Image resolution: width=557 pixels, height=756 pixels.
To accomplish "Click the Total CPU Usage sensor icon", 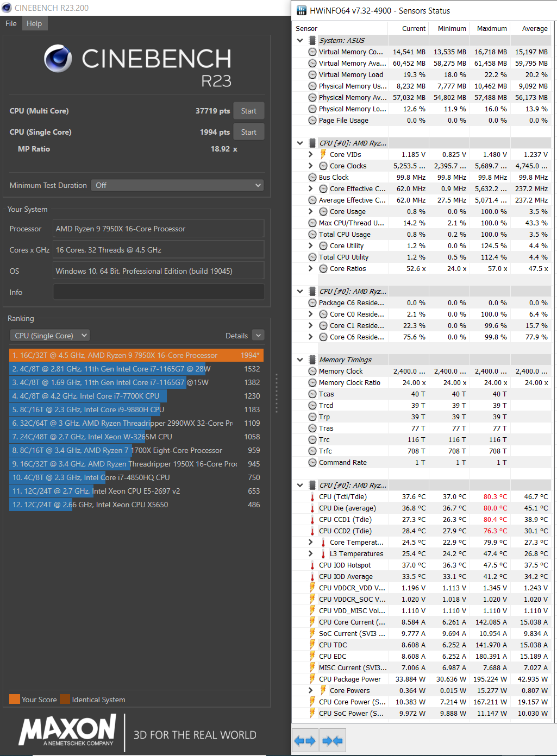I will pos(312,234).
